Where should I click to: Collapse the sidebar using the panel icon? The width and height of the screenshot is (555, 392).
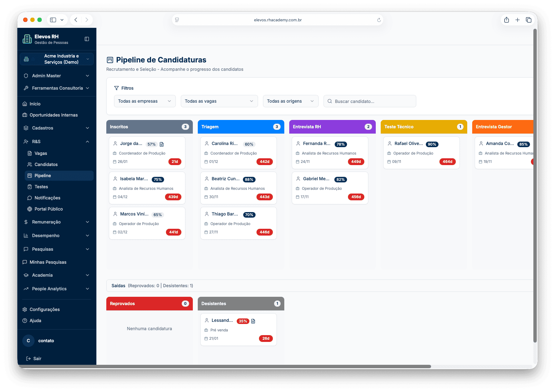(x=87, y=39)
